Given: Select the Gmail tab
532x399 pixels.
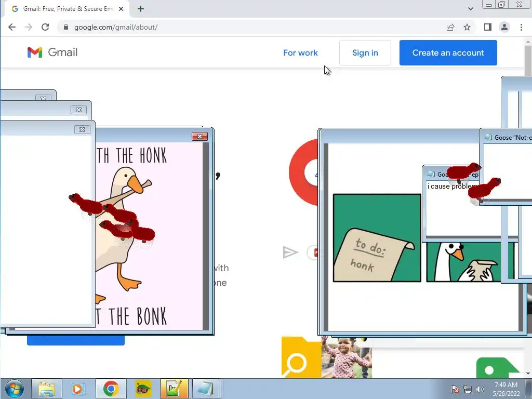Looking at the screenshot, I should [66, 9].
